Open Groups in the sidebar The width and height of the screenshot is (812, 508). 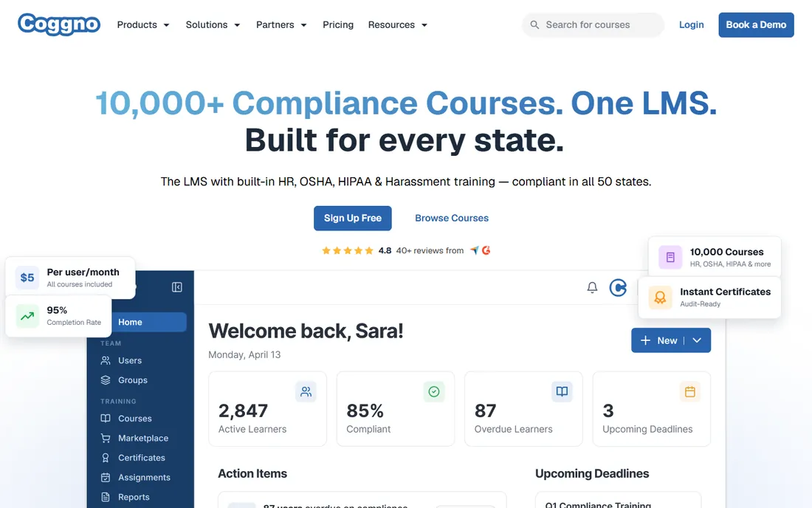(x=133, y=380)
